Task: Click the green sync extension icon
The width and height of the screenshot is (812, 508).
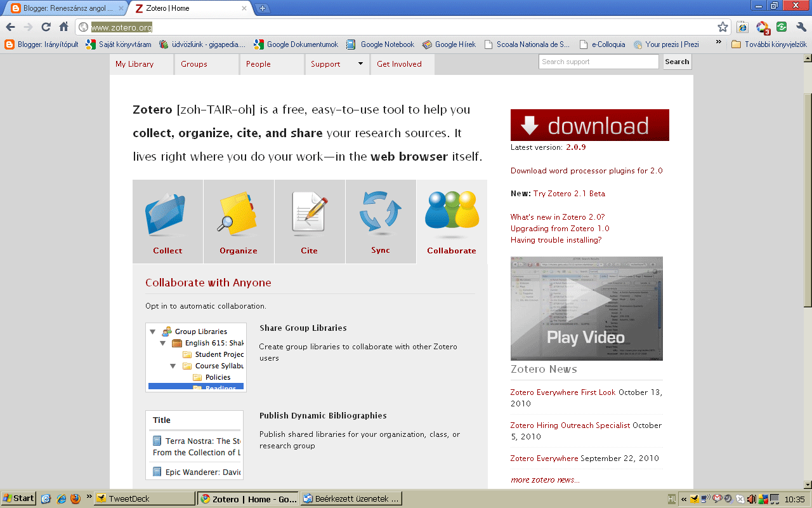Action: (782, 27)
